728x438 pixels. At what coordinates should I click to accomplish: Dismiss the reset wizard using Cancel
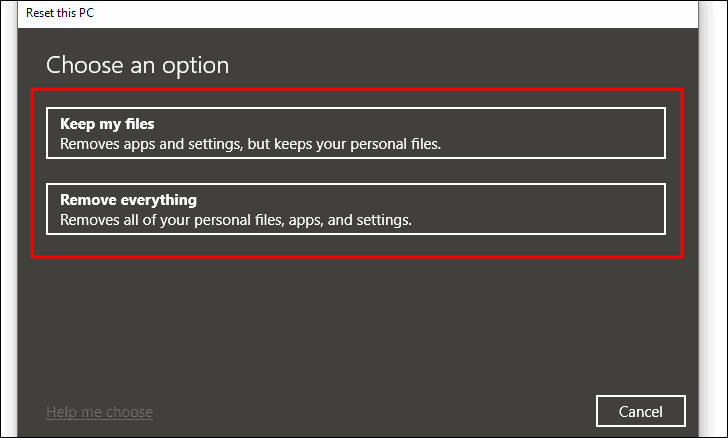[641, 411]
